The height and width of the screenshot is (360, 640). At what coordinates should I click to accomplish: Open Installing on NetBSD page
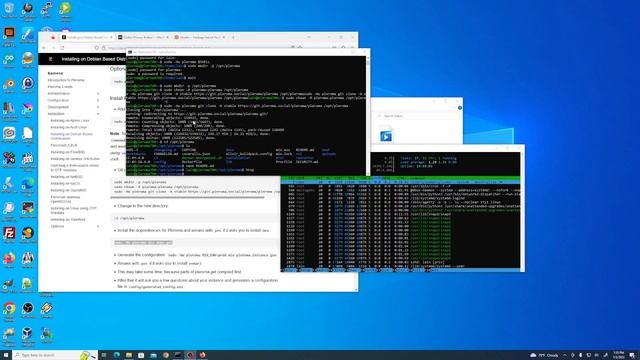point(67,177)
